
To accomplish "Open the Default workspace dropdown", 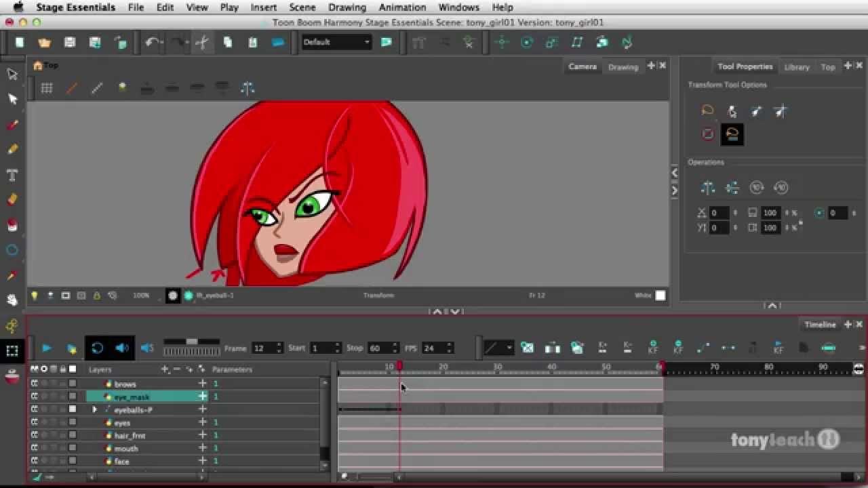I will (x=337, y=42).
